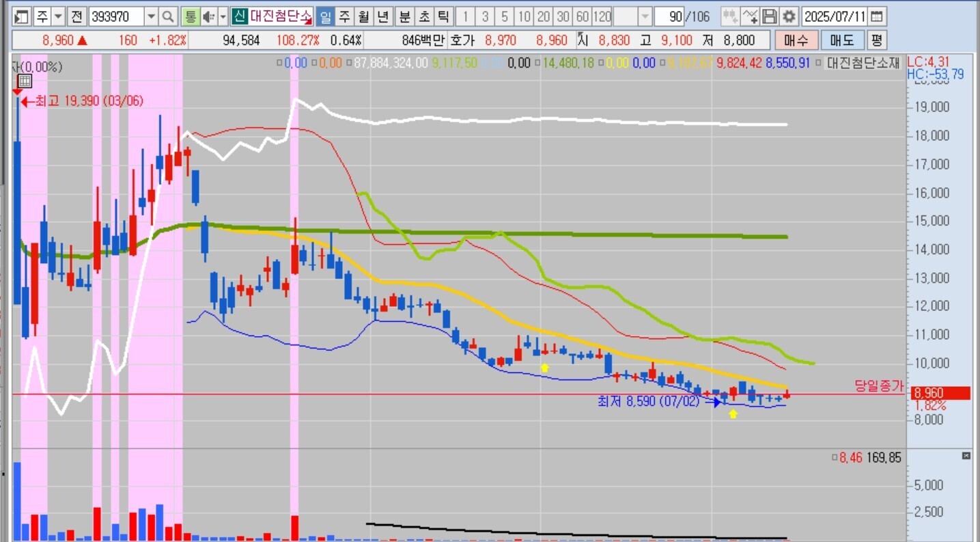
Task: Click the data grid icon on chart
Action: (24, 81)
